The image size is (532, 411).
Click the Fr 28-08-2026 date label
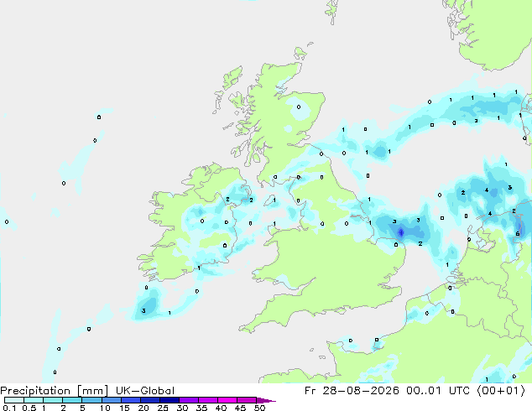click(x=352, y=391)
